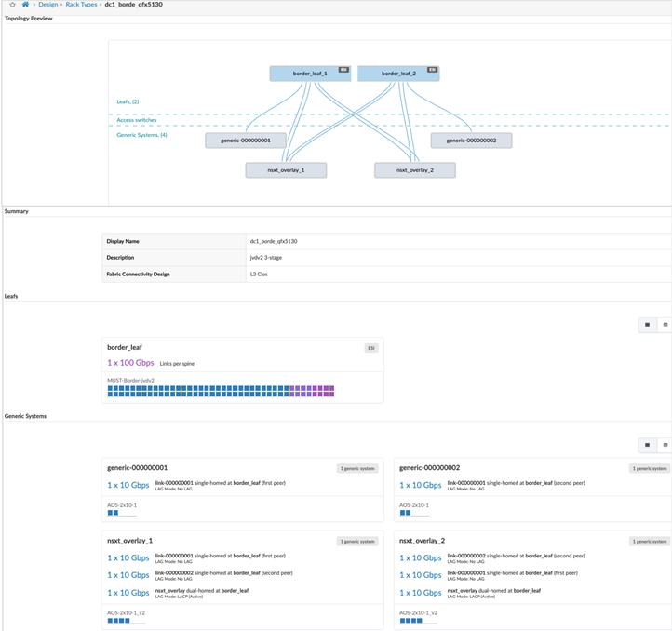Switch Leafs section to card view
The width and height of the screenshot is (672, 631).
(x=648, y=325)
